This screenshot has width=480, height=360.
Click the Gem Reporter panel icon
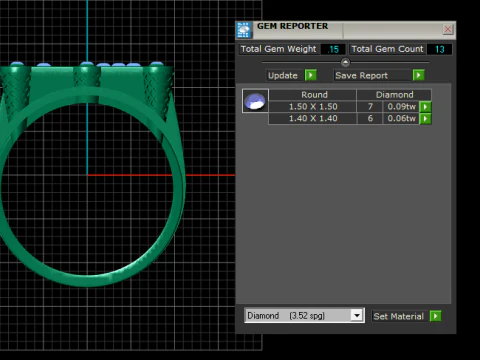[x=244, y=30]
